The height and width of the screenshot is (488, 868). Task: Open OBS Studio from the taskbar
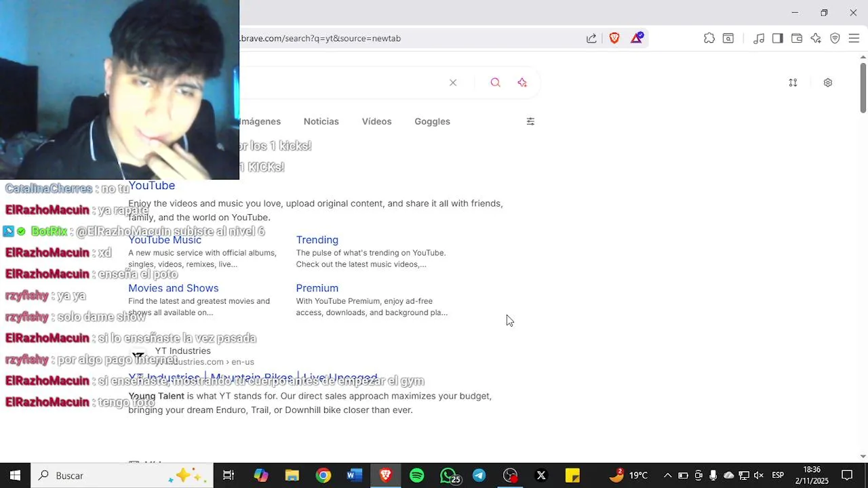tap(511, 476)
